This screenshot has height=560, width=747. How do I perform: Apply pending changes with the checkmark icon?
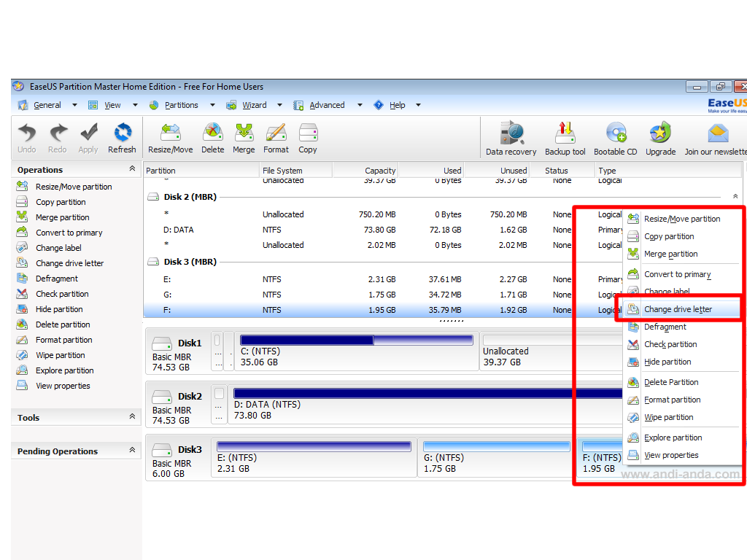pyautogui.click(x=88, y=137)
